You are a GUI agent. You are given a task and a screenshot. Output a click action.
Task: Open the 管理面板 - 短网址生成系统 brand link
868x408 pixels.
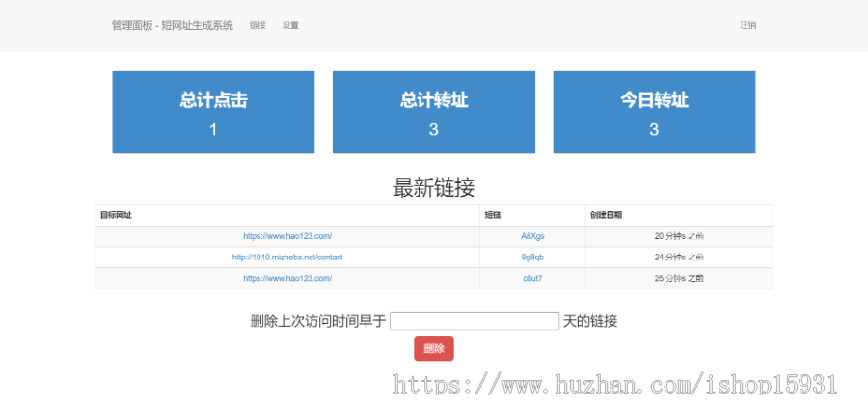pyautogui.click(x=173, y=25)
